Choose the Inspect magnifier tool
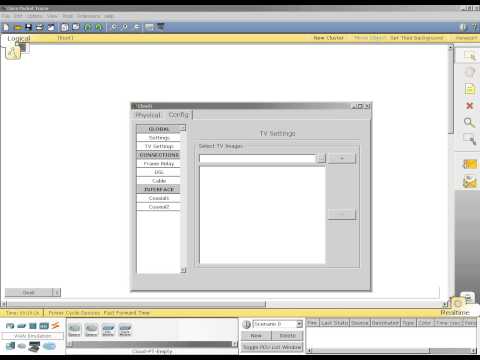 point(469,122)
